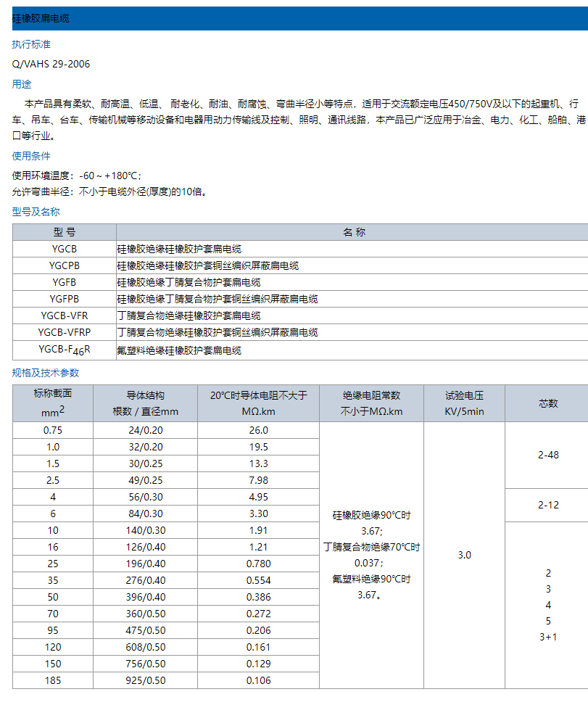Click the 试验电压 KV/5min column header
The image size is (588, 705).
click(x=464, y=403)
